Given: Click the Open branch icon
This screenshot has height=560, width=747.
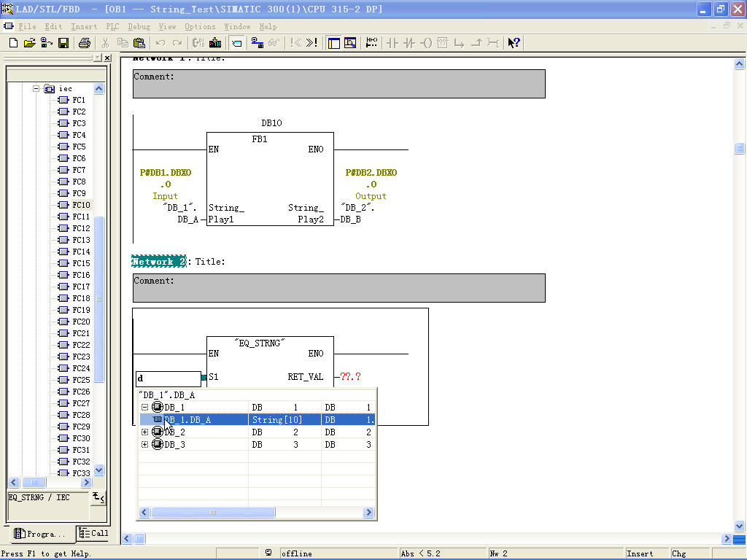Looking at the screenshot, I should point(460,43).
